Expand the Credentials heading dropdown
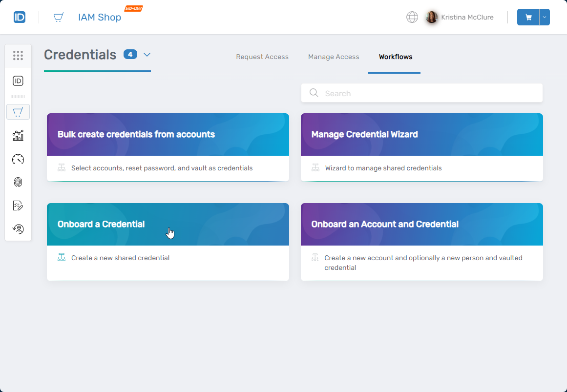Screen dimensions: 567x392 [x=147, y=55]
